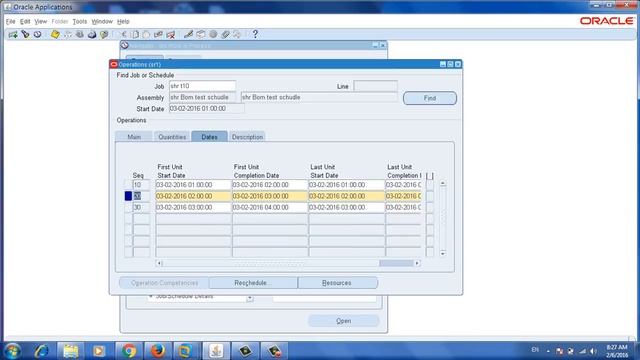This screenshot has height=360, width=640.
Task: Expand Job/Schedule Details dropdown in background window
Action: [x=249, y=298]
